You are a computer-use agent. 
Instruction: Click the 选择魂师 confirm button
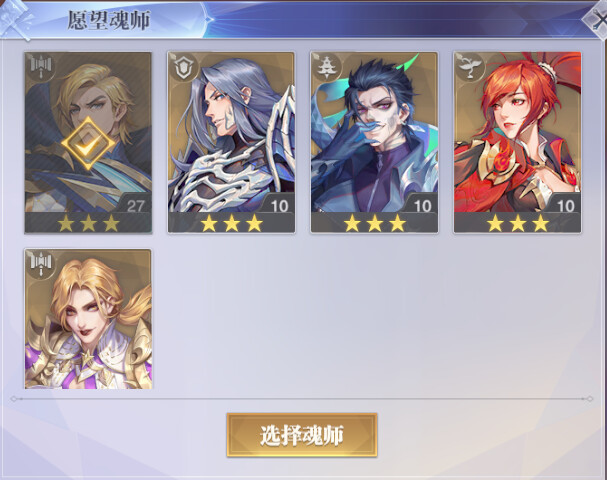tap(302, 435)
